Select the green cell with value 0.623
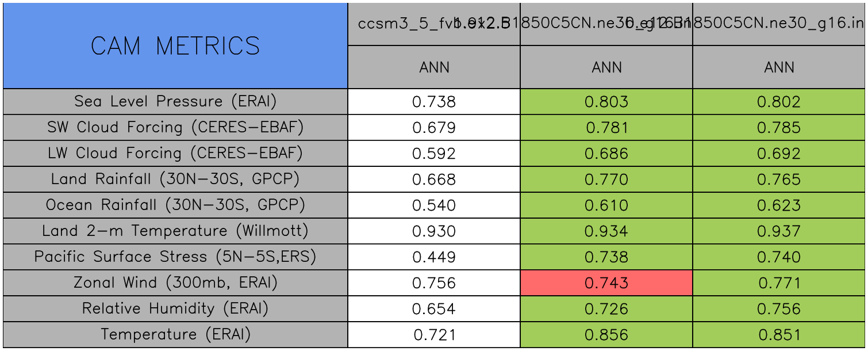Screen dimensions: 868x351 (779, 205)
